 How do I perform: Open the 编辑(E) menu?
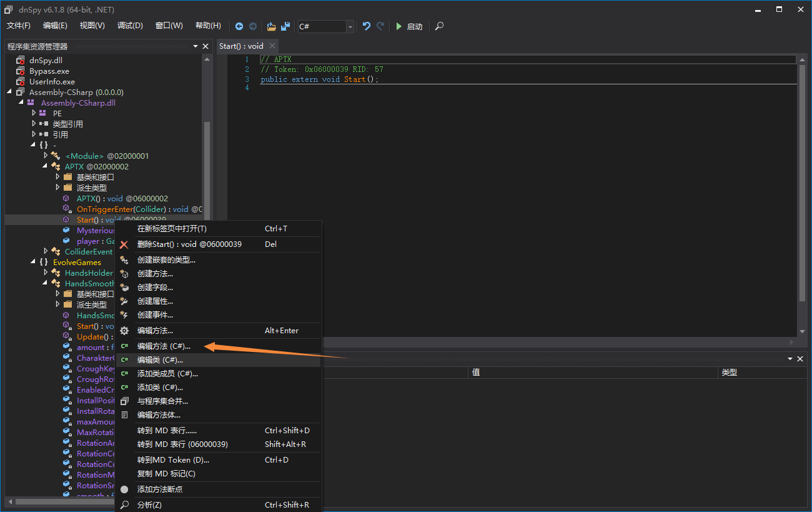pos(55,26)
